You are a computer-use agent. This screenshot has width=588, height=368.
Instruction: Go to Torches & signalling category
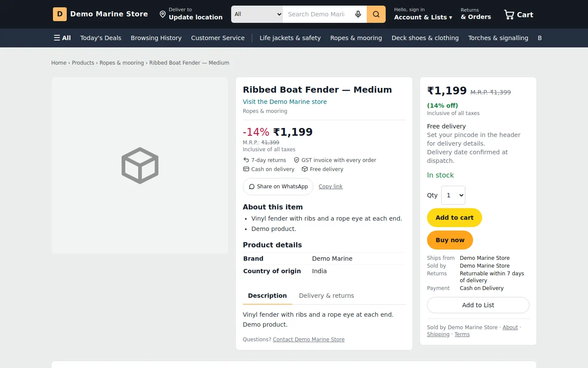coord(498,38)
